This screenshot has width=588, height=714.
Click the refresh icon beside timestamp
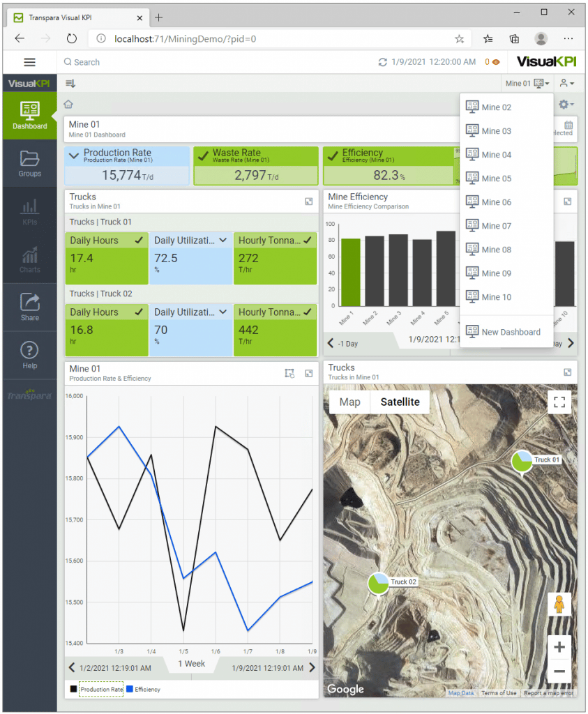[382, 62]
